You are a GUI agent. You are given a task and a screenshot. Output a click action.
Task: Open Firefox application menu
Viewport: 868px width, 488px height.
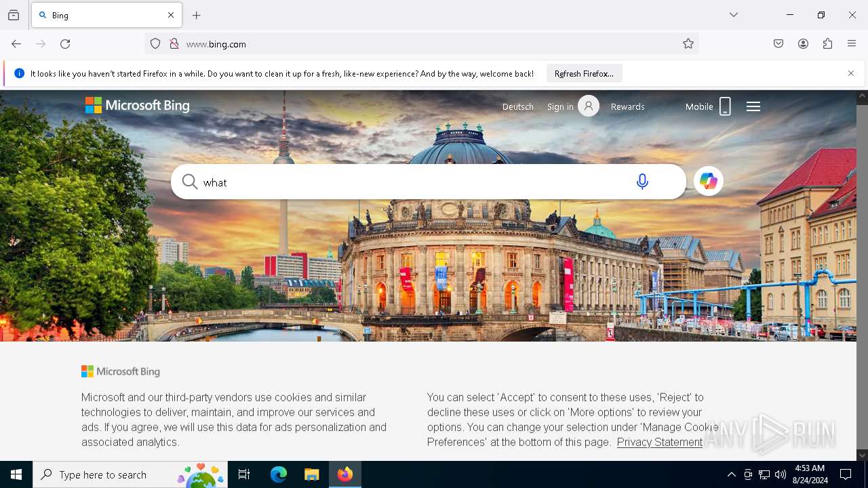click(x=852, y=44)
